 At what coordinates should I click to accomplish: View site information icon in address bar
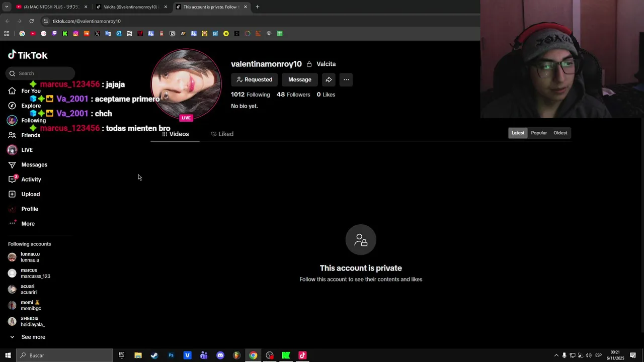click(46, 21)
